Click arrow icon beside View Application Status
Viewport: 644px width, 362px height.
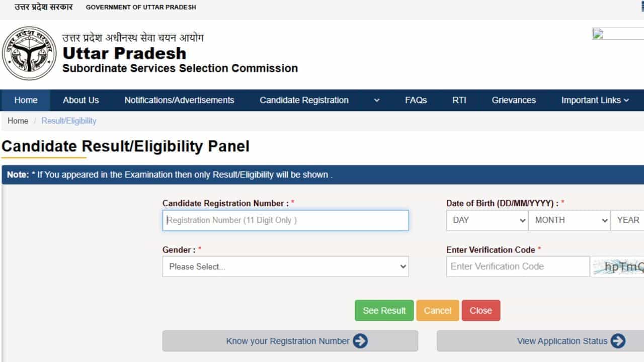pyautogui.click(x=618, y=341)
